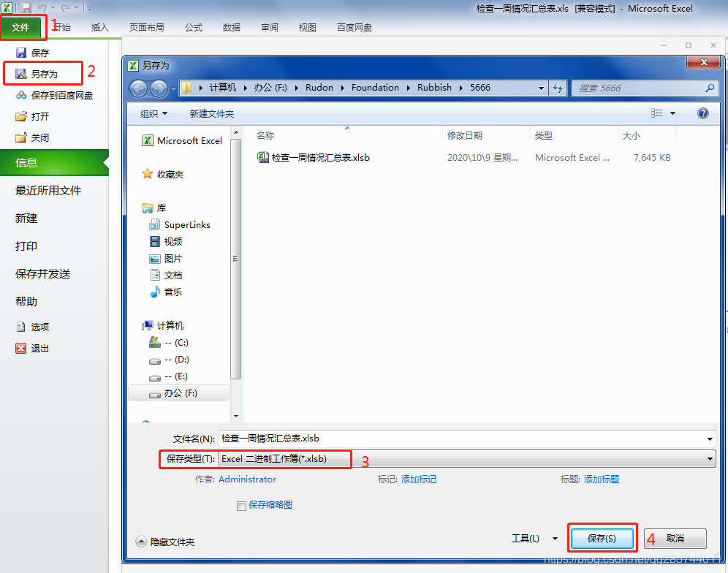This screenshot has height=573, width=728.
Task: Select the (C:) drive
Action: (x=169, y=343)
